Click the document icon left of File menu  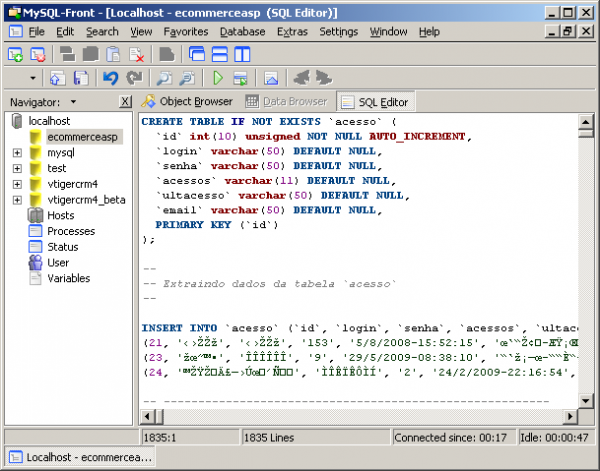click(15, 32)
